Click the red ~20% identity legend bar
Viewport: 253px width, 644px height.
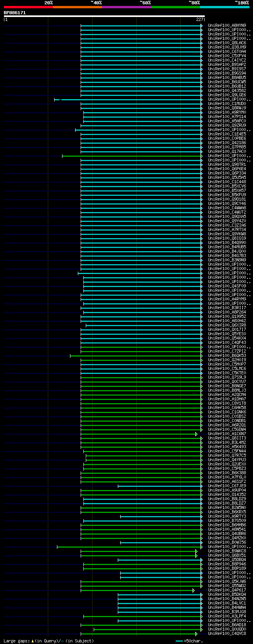[28, 7]
